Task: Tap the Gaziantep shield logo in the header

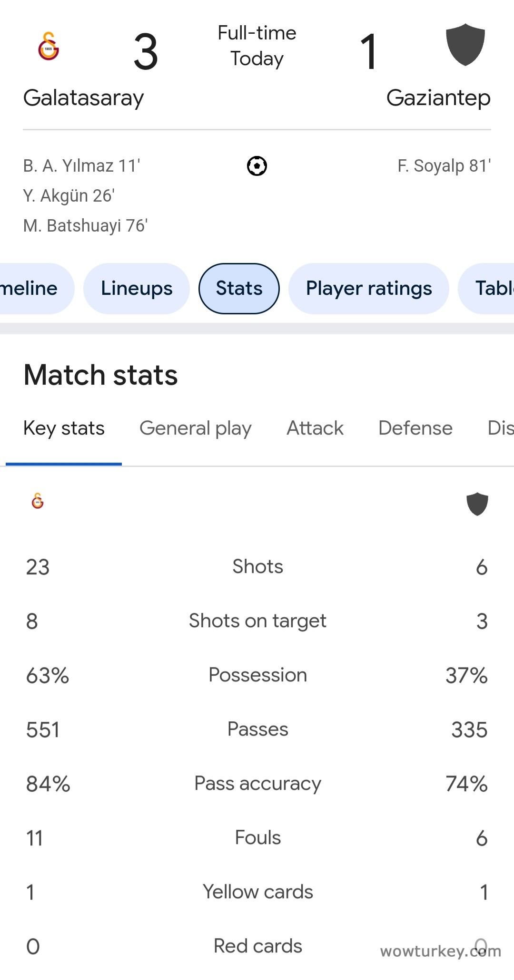Action: pyautogui.click(x=465, y=44)
